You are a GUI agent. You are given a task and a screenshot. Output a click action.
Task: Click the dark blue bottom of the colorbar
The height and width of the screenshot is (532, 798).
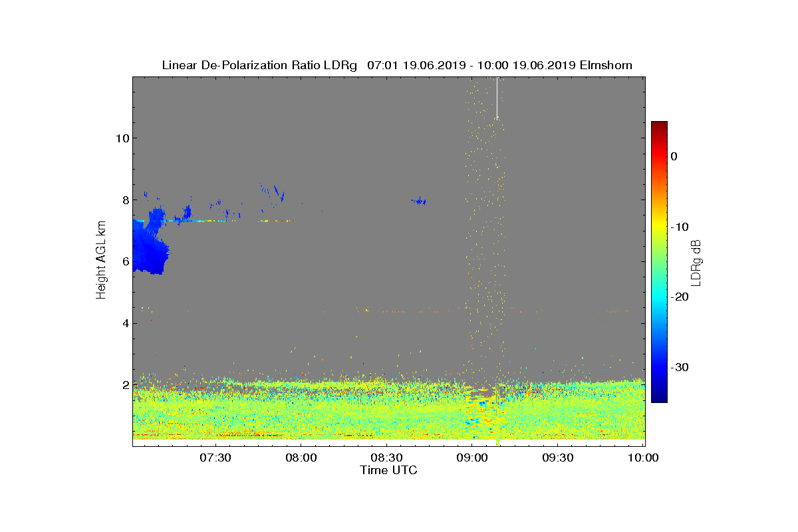(x=659, y=398)
